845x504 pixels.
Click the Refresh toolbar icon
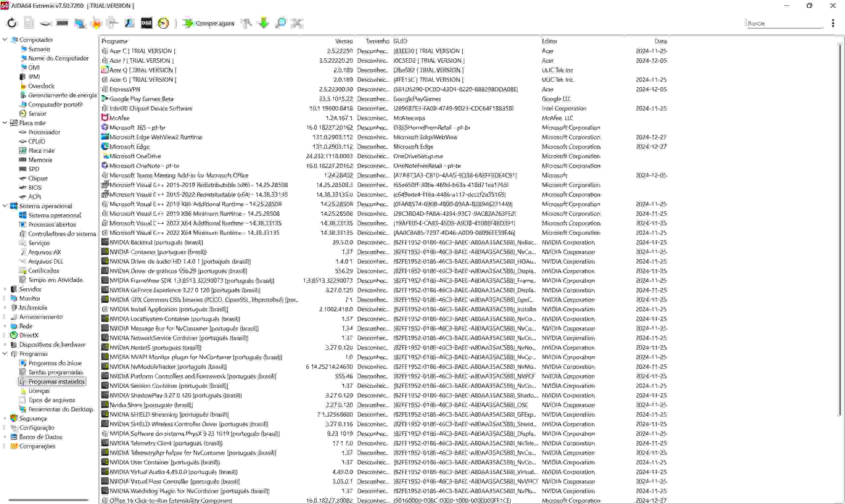click(x=12, y=23)
